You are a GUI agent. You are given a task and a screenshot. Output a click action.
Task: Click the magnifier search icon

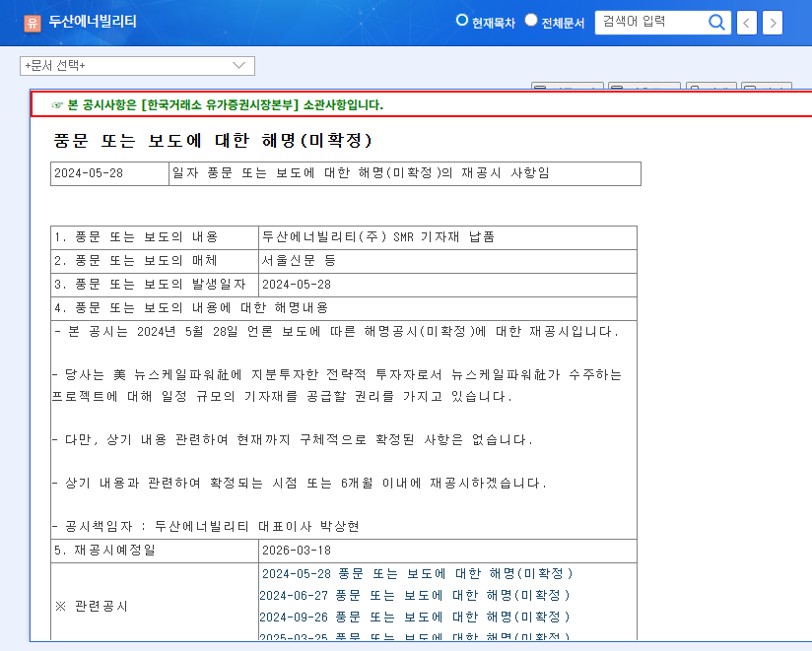(x=716, y=23)
